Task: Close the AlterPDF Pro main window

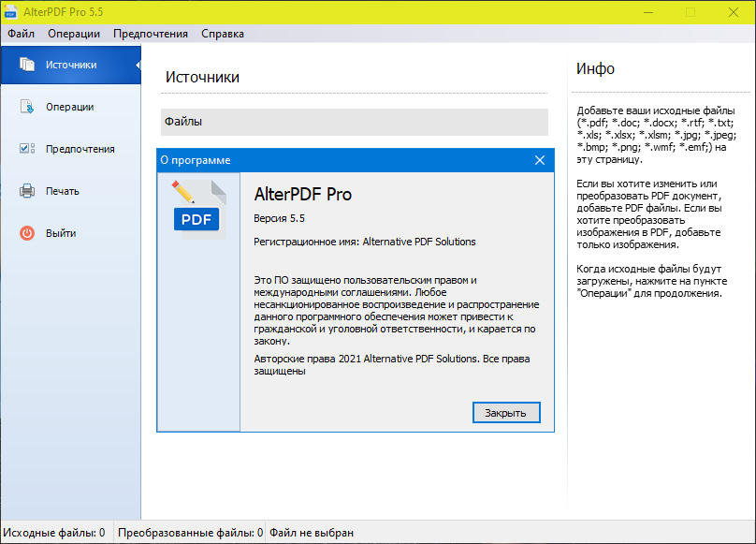Action: (734, 12)
